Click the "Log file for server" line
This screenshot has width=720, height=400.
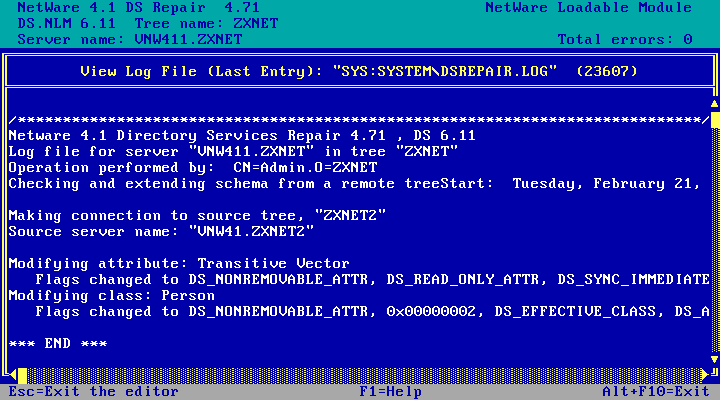point(233,152)
